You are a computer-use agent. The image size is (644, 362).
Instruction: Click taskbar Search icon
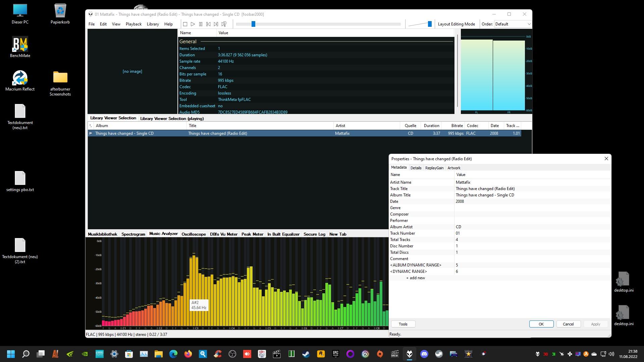tap(26, 354)
